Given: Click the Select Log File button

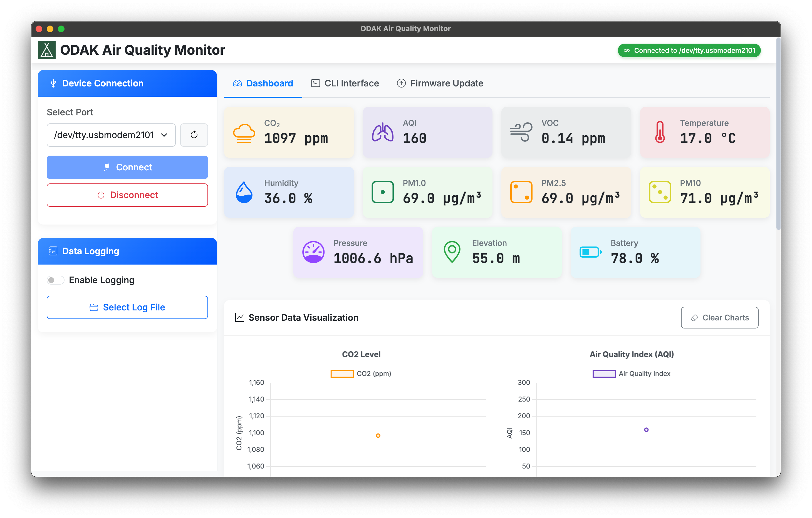Looking at the screenshot, I should (x=127, y=307).
